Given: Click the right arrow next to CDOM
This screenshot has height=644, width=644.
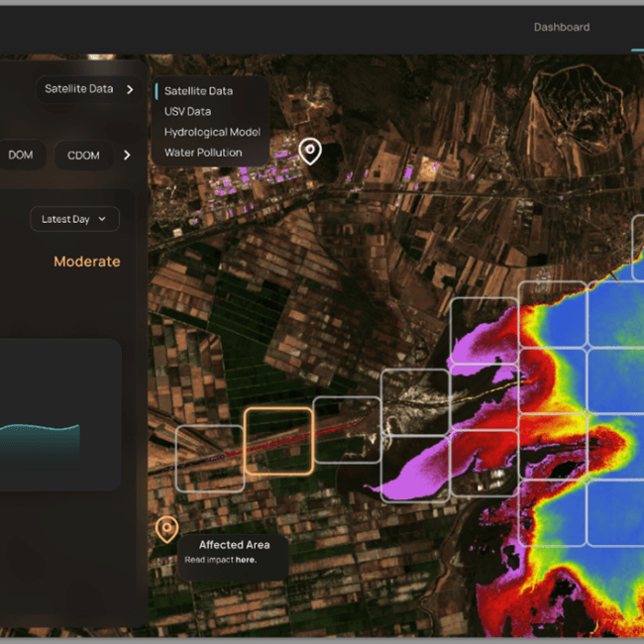Looking at the screenshot, I should point(127,155).
